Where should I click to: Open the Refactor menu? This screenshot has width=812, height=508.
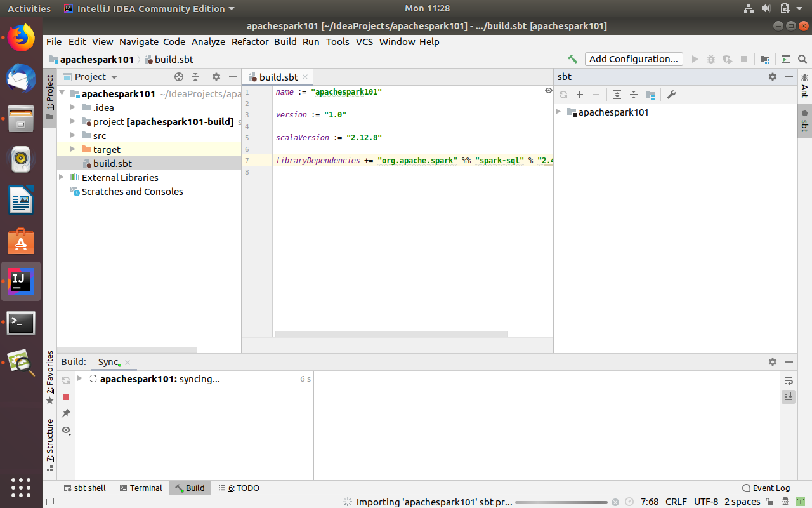point(249,42)
